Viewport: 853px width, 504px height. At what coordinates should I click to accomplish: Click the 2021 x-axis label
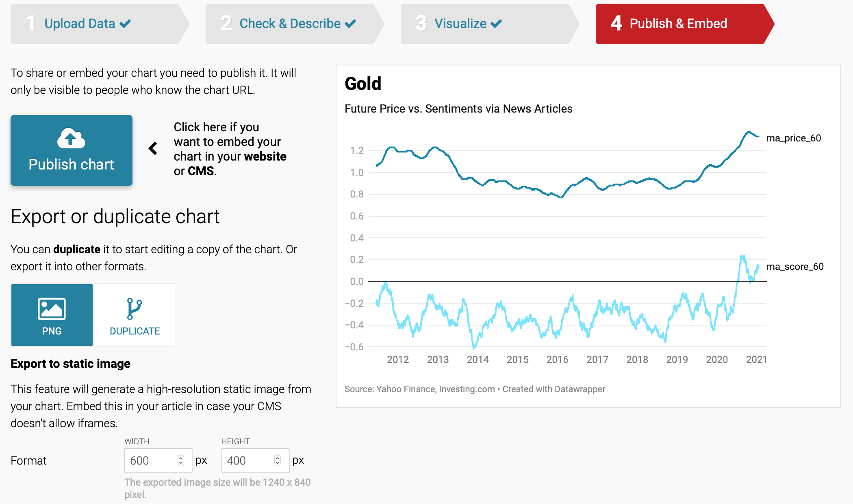756,360
